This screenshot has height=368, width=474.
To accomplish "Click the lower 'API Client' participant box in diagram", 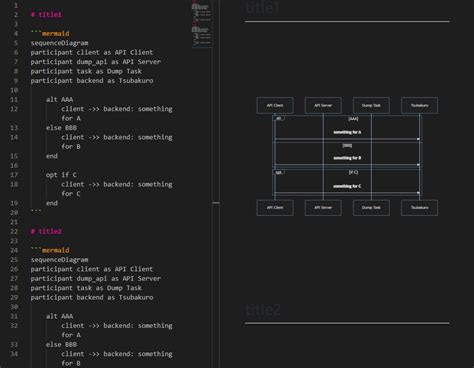I will [275, 208].
